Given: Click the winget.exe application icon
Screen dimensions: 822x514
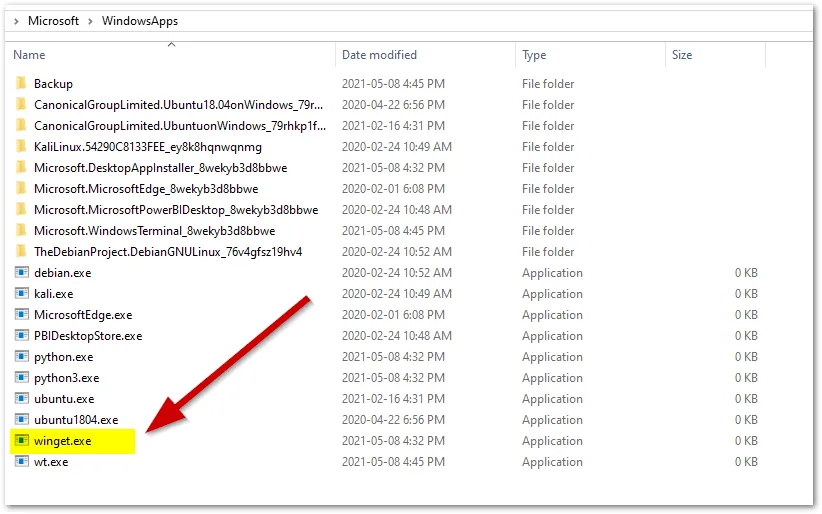Looking at the screenshot, I should 21,440.
